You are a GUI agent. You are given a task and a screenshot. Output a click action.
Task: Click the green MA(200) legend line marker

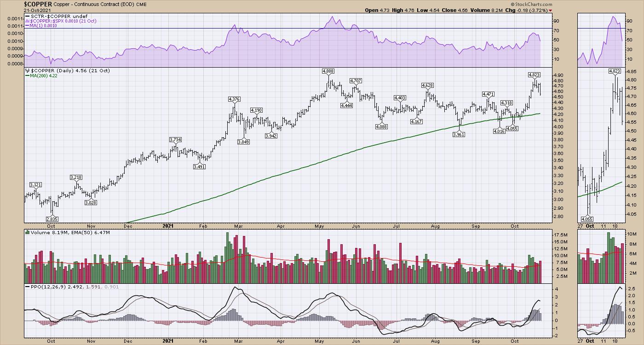[27, 76]
